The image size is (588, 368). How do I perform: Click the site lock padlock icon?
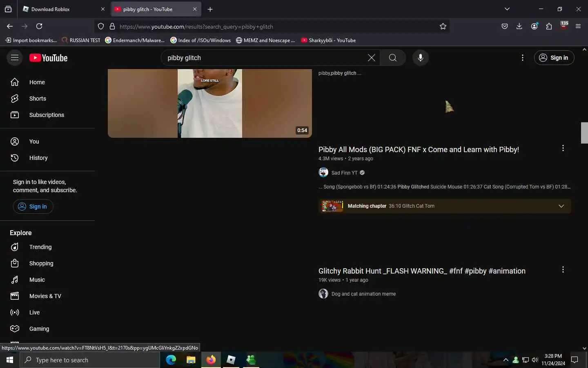click(112, 26)
